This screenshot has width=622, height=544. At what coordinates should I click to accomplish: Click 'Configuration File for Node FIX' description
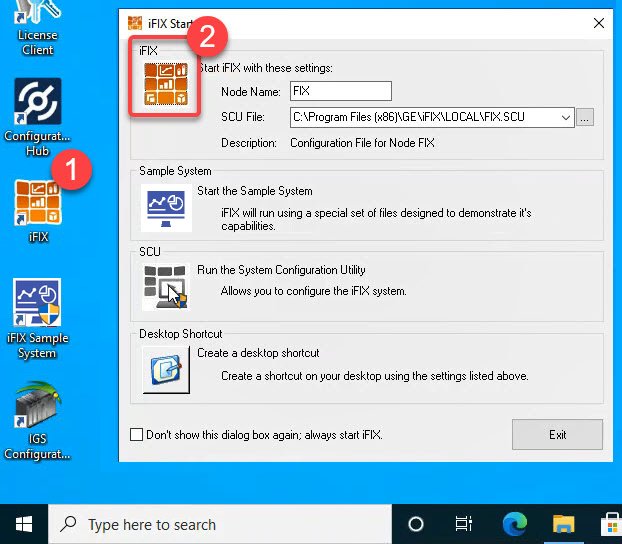pos(362,143)
